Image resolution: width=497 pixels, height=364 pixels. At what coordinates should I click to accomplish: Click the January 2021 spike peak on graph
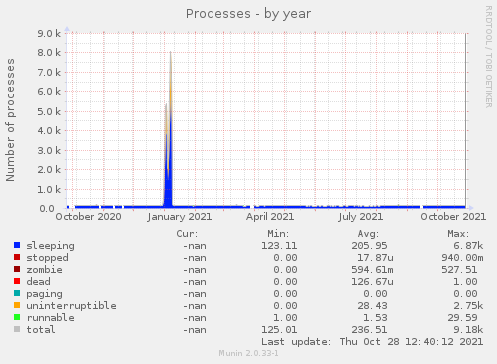click(x=171, y=53)
